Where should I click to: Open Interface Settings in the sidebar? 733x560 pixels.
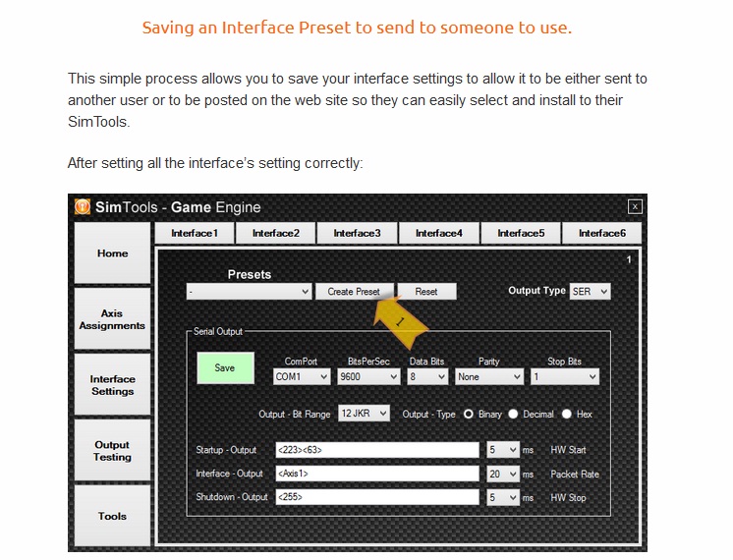[112, 385]
